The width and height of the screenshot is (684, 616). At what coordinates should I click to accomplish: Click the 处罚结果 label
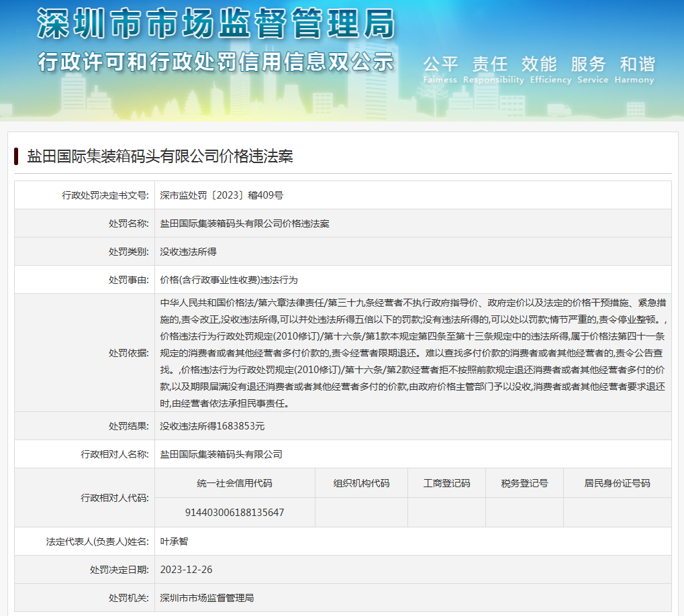[x=129, y=426]
